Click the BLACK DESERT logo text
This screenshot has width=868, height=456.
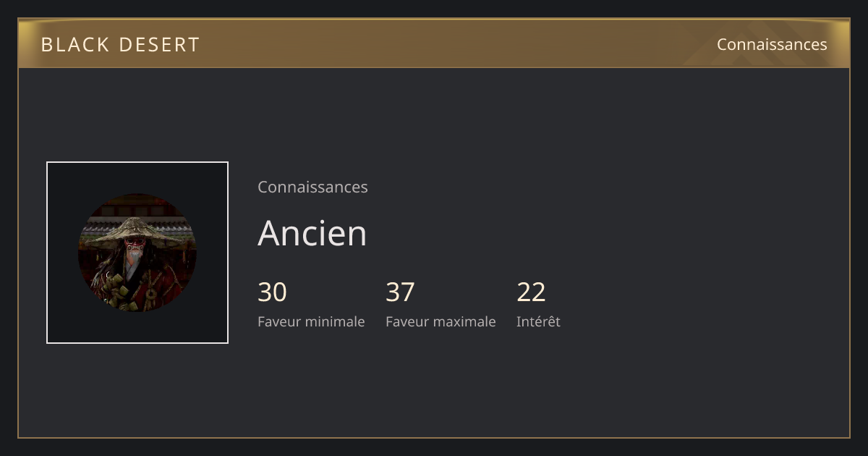(x=120, y=45)
